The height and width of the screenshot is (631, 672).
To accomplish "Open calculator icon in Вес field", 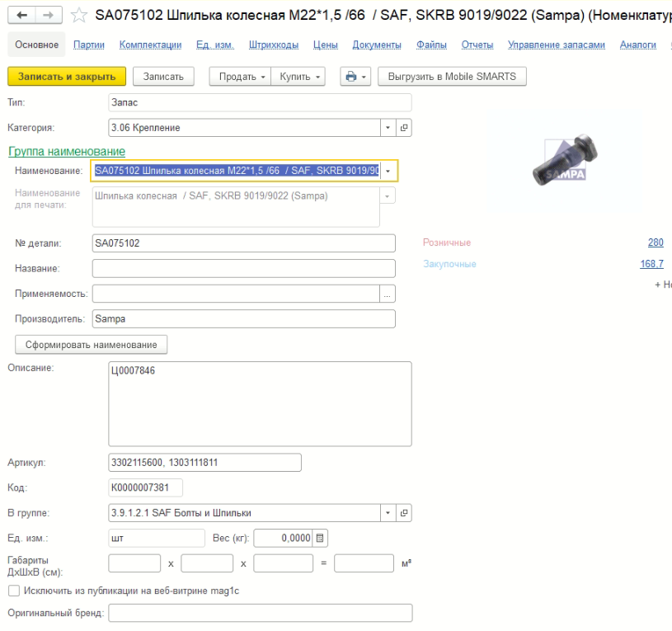I will [320, 539].
